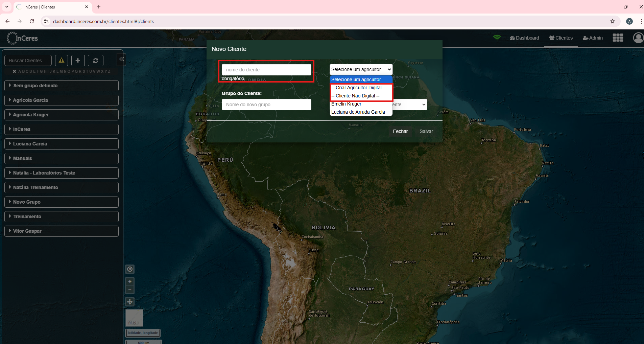Open the Selecione um agricultor dropdown

point(361,69)
